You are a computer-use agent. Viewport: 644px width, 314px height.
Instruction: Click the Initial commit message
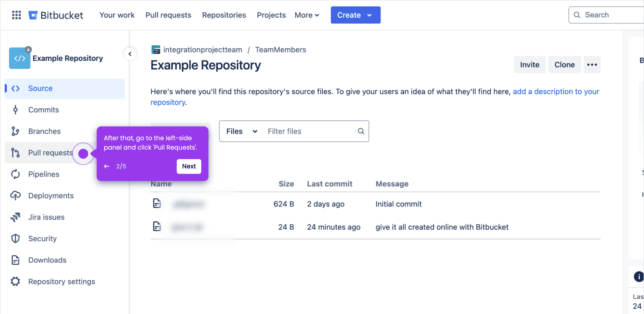click(x=398, y=204)
